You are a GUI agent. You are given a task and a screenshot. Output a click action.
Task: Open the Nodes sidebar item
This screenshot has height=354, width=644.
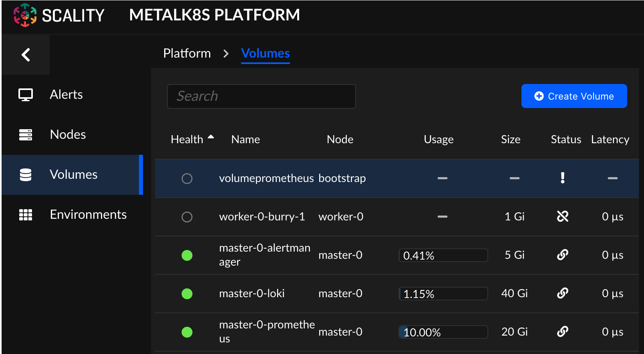point(72,135)
